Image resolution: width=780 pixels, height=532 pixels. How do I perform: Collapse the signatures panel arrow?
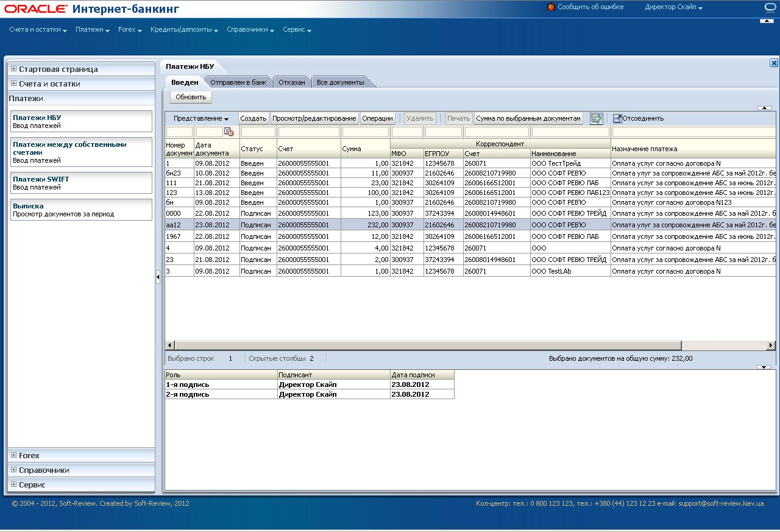[764, 367]
